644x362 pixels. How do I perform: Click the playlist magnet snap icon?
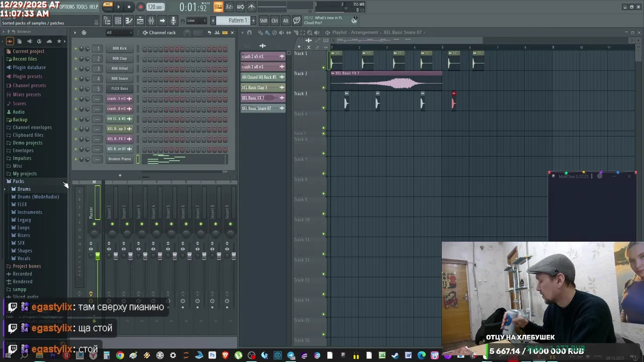(250, 33)
